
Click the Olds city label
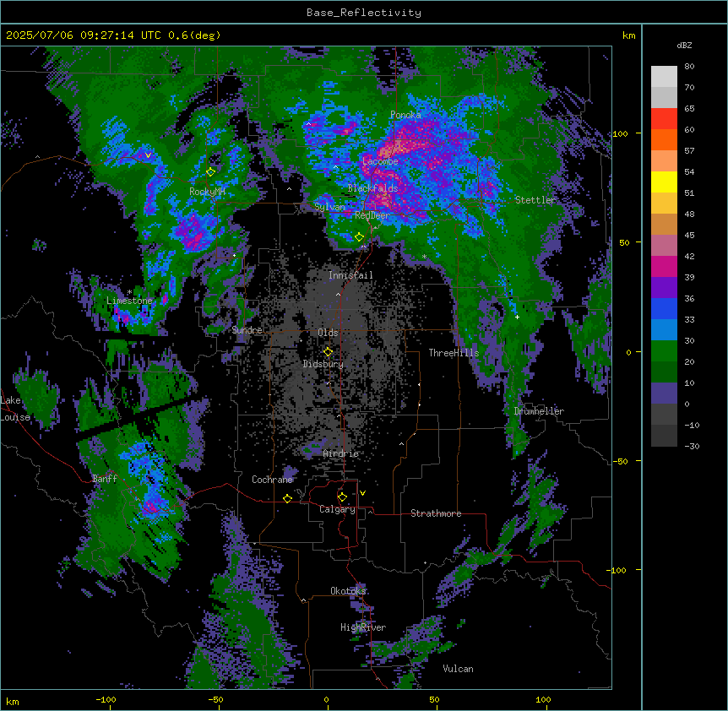(328, 333)
